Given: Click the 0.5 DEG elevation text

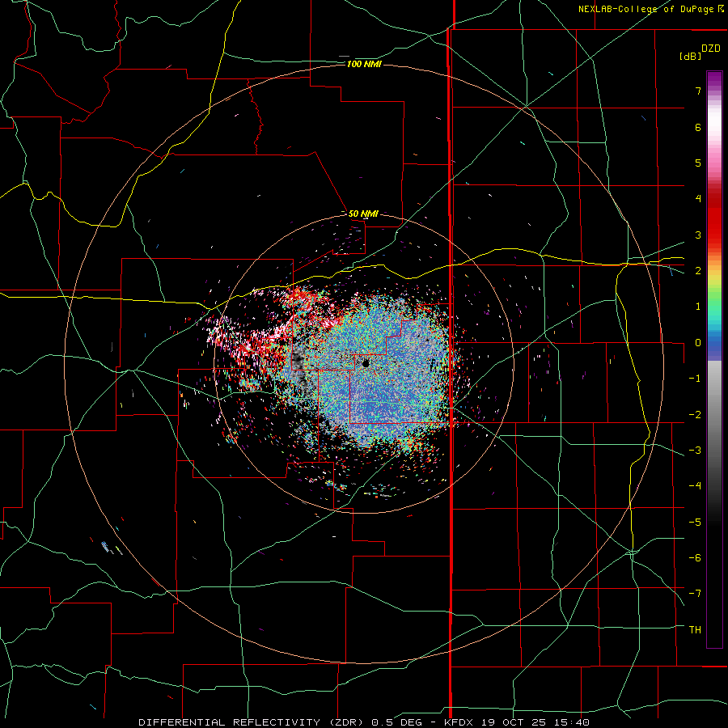Looking at the screenshot, I should point(396,722).
